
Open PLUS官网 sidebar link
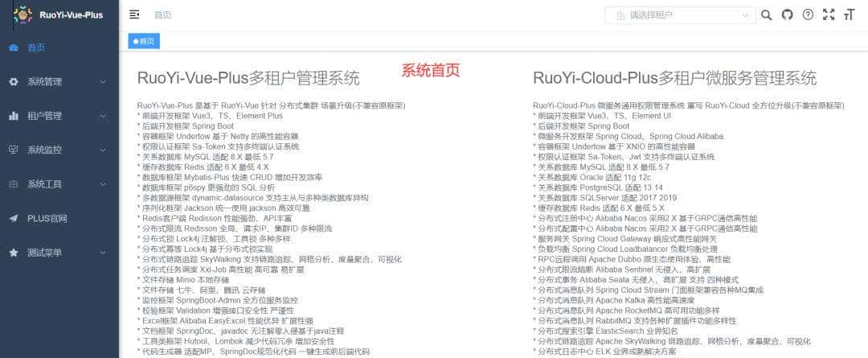pyautogui.click(x=59, y=218)
